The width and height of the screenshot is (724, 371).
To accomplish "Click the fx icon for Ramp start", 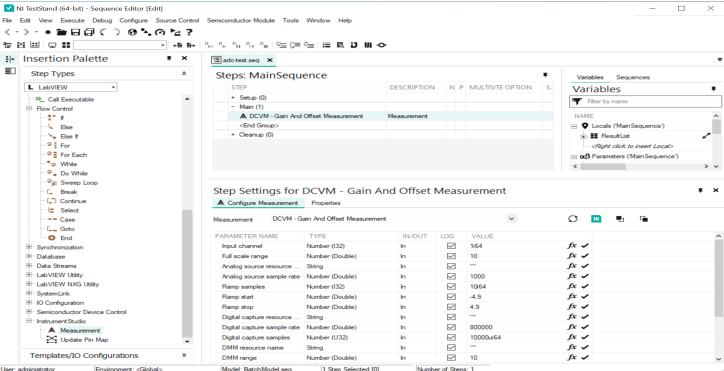I will (x=572, y=297).
